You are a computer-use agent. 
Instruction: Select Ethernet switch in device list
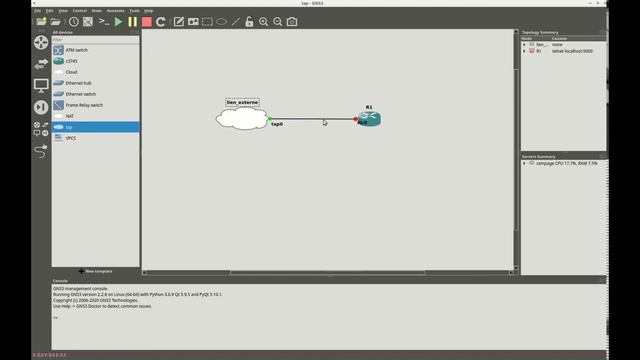[96, 94]
